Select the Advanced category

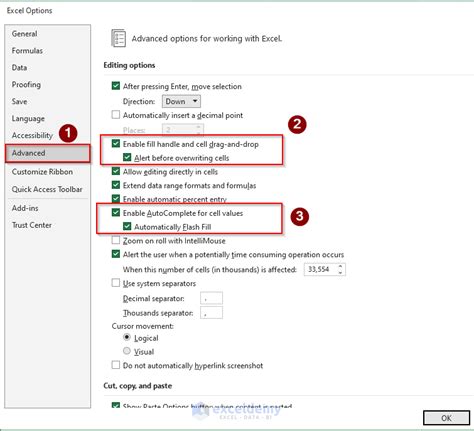tap(48, 153)
